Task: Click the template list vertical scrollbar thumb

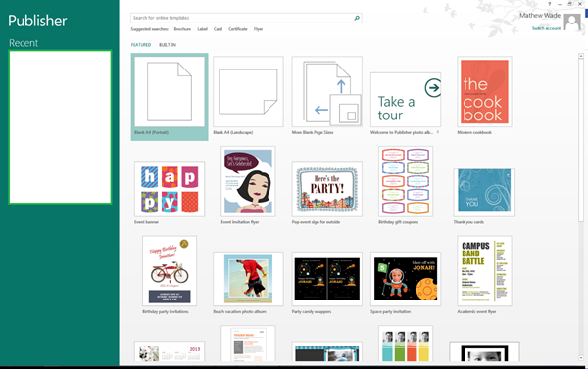Action: click(581, 141)
